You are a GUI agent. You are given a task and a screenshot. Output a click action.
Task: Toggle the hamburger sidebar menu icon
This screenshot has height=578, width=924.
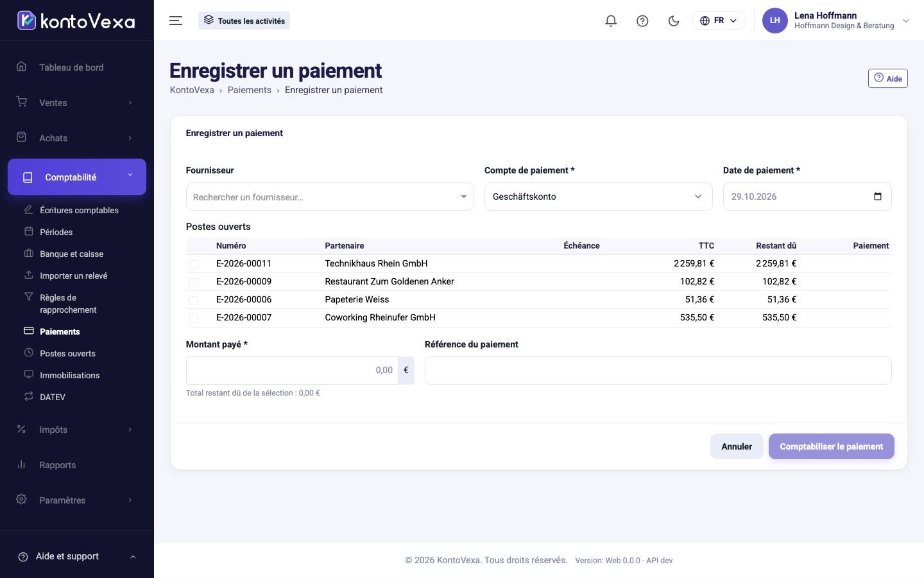(176, 21)
